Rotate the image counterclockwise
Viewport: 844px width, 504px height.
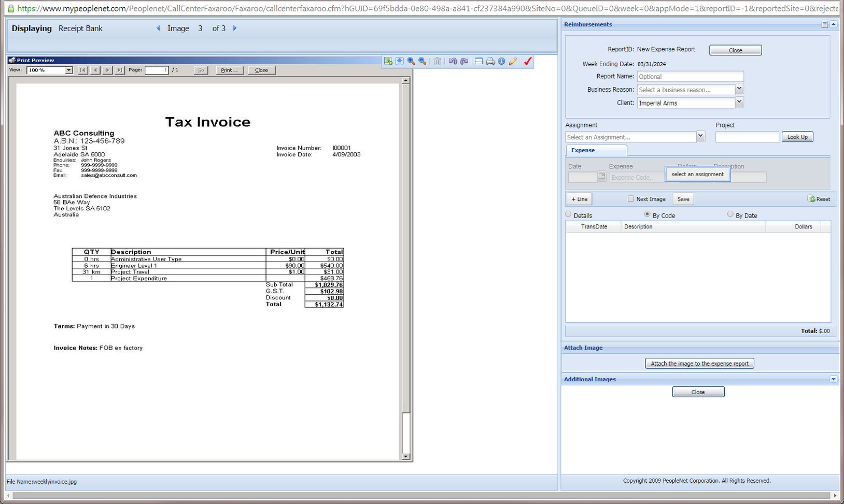pyautogui.click(x=453, y=61)
